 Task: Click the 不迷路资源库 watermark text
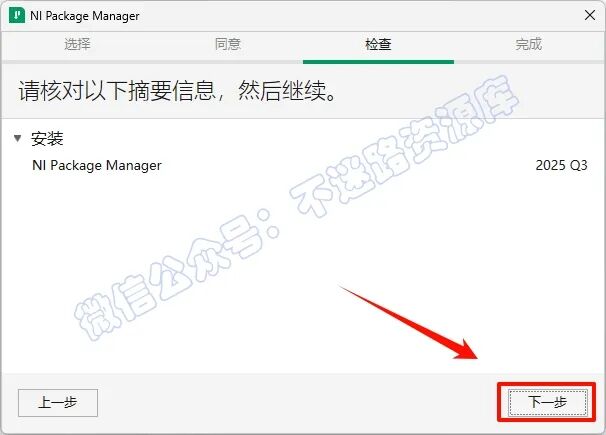coord(404,146)
